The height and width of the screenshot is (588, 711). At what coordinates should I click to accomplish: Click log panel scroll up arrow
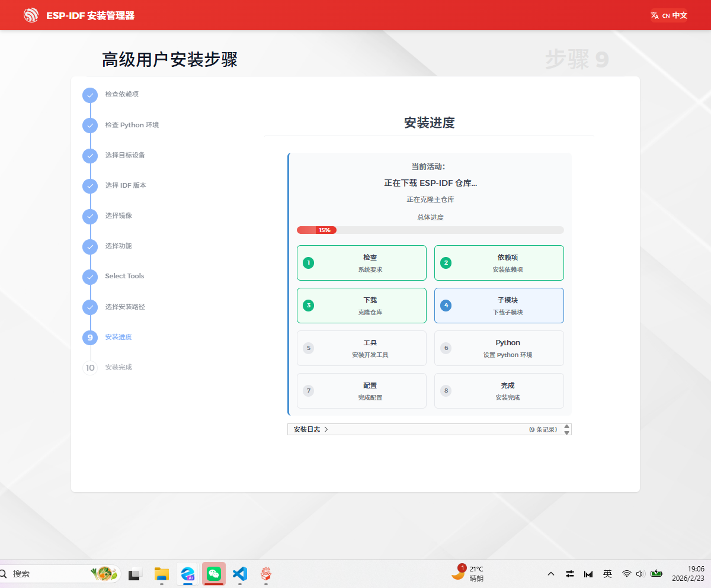tap(566, 426)
